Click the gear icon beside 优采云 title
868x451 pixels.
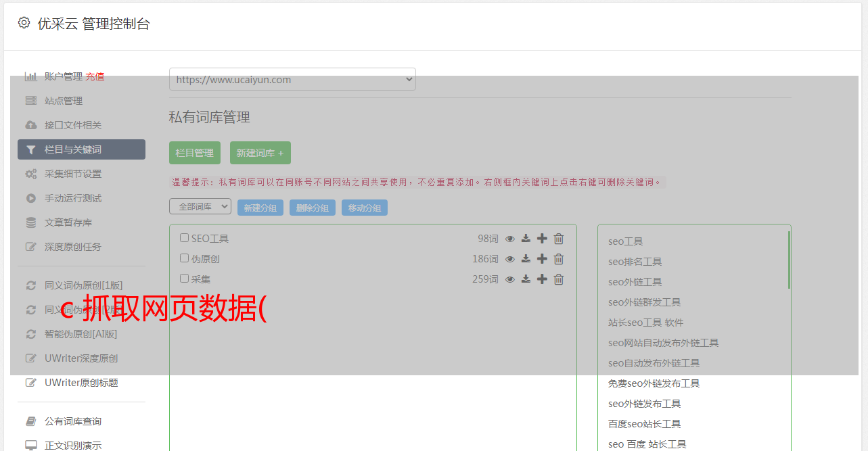(x=24, y=23)
